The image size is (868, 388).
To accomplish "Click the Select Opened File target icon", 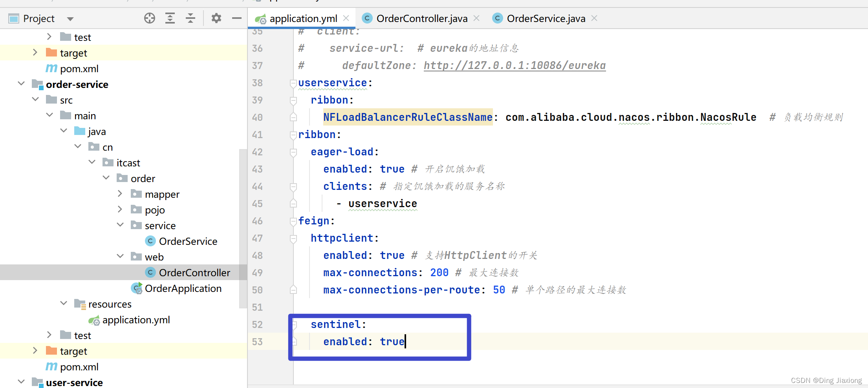I will click(x=150, y=18).
